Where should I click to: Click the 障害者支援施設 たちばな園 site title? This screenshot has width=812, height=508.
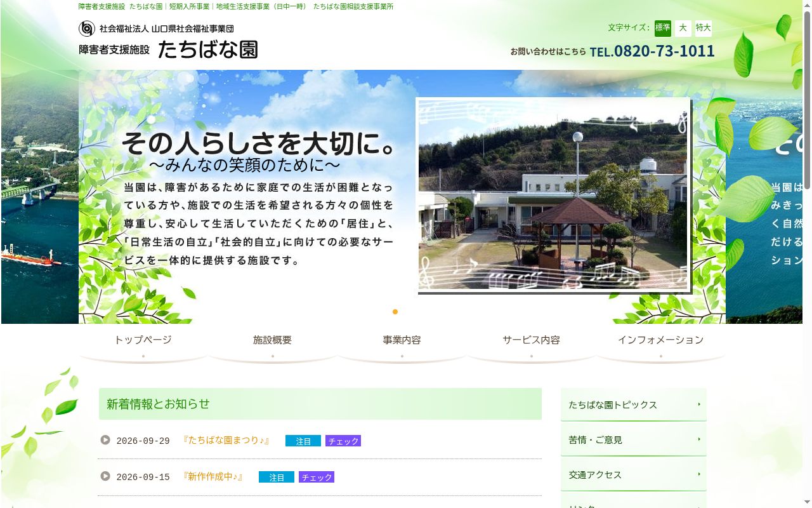coord(169,50)
